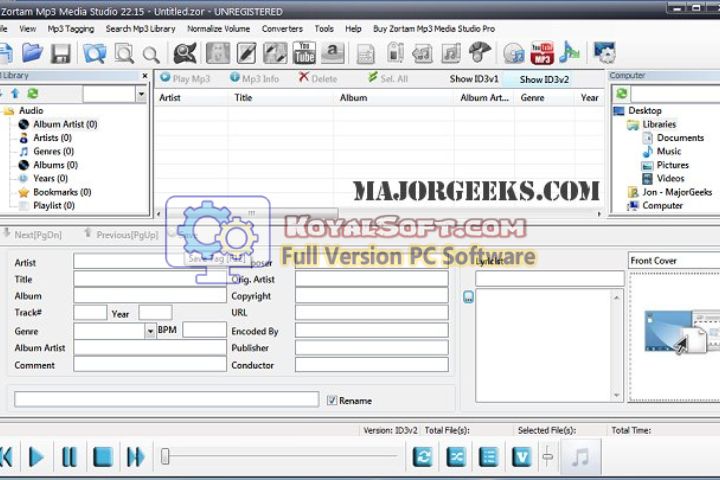Open Search Mp3 Library menu
The width and height of the screenshot is (720, 480).
pos(141,28)
